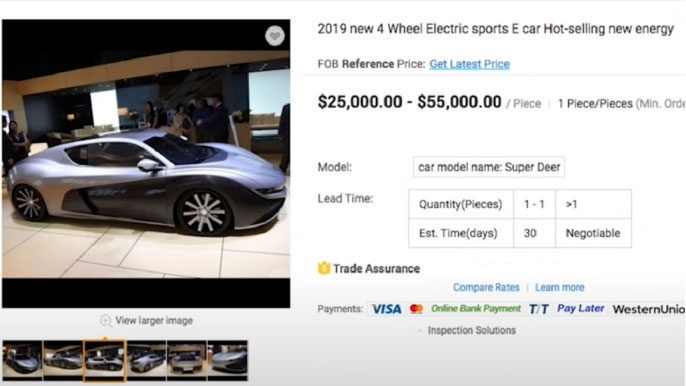The image size is (686, 386).
Task: Click the heart favorite icon on image
Action: tap(275, 36)
